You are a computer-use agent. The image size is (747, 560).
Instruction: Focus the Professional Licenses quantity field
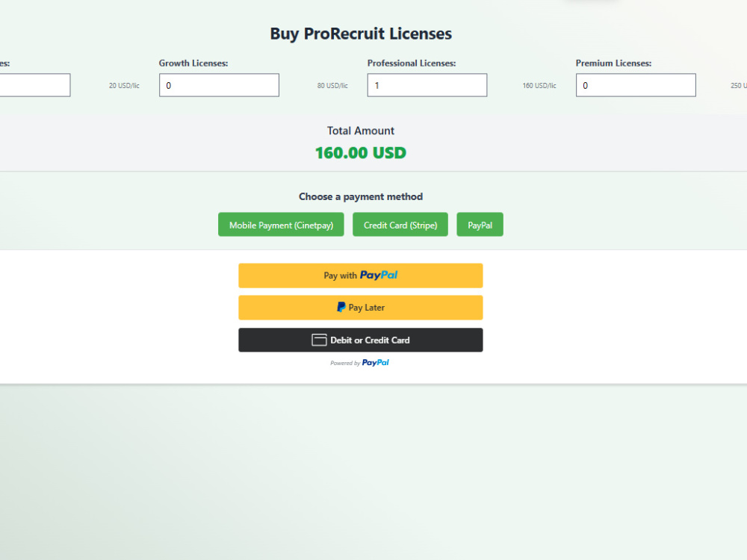[x=427, y=85]
